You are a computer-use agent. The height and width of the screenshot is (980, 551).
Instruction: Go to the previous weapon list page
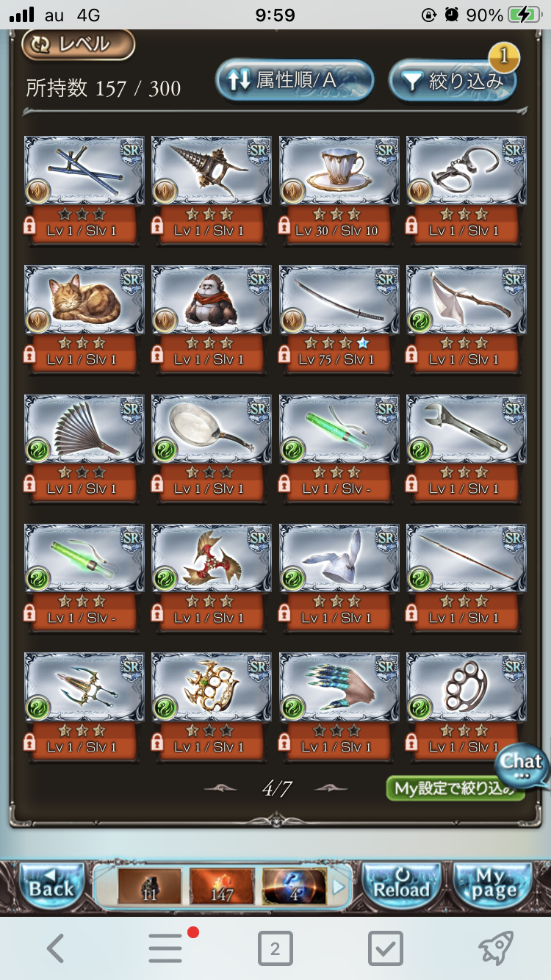click(x=220, y=788)
